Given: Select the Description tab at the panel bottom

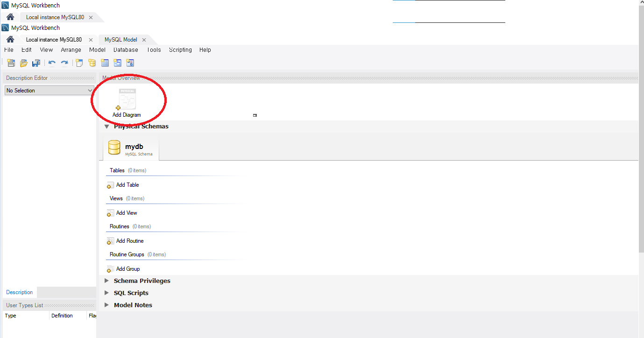Looking at the screenshot, I should pos(20,292).
